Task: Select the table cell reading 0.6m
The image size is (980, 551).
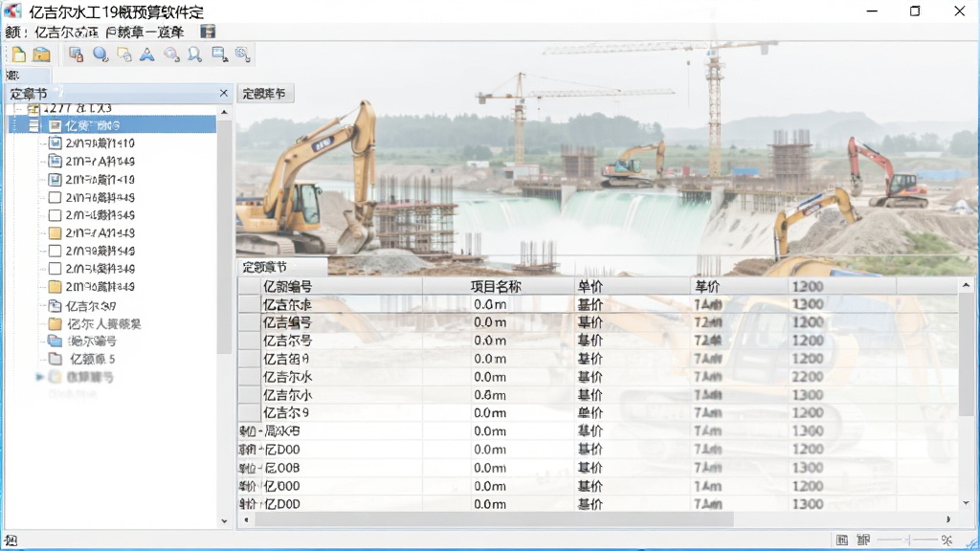Action: pyautogui.click(x=490, y=395)
